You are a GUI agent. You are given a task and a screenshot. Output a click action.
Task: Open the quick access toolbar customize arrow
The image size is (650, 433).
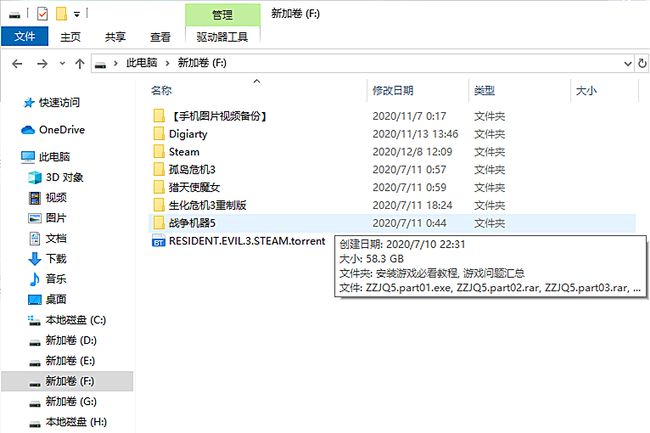point(77,15)
